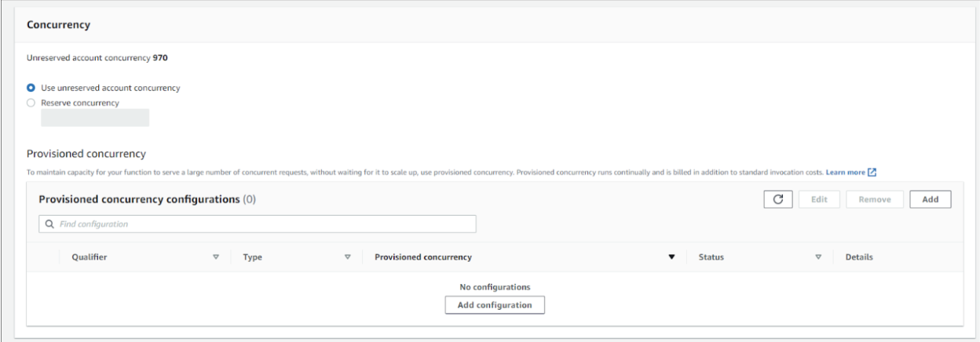Screen dimensions: 980x342
Task: Click the Type column header label
Action: coord(253,257)
